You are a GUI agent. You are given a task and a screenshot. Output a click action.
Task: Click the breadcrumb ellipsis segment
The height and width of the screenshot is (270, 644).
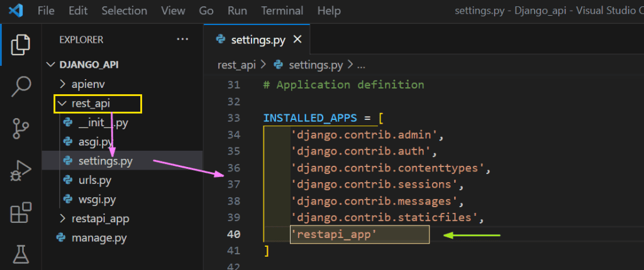pyautogui.click(x=360, y=65)
